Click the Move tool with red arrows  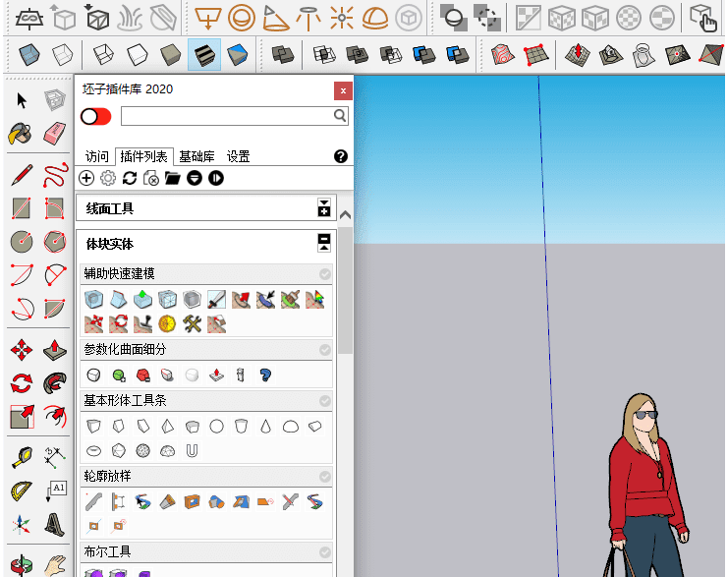(22, 350)
